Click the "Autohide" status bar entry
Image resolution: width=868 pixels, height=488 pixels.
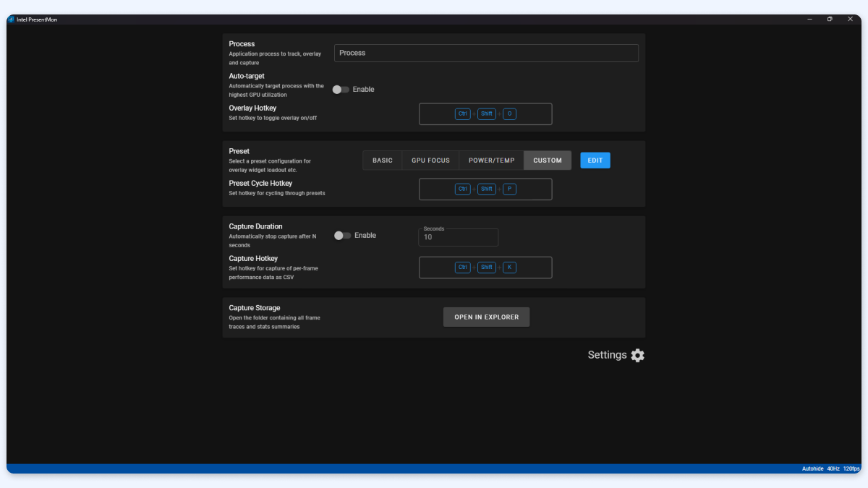pos(812,469)
